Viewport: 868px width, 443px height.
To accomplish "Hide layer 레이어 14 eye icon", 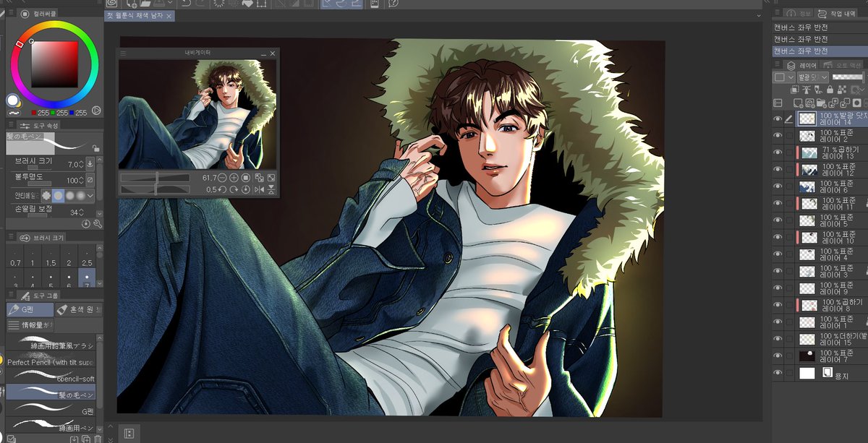I will pos(778,119).
